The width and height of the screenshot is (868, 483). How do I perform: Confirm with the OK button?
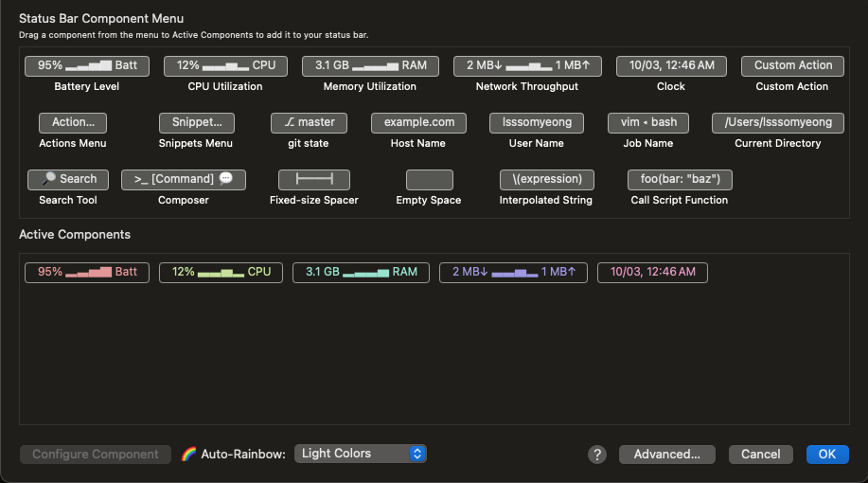(x=827, y=455)
